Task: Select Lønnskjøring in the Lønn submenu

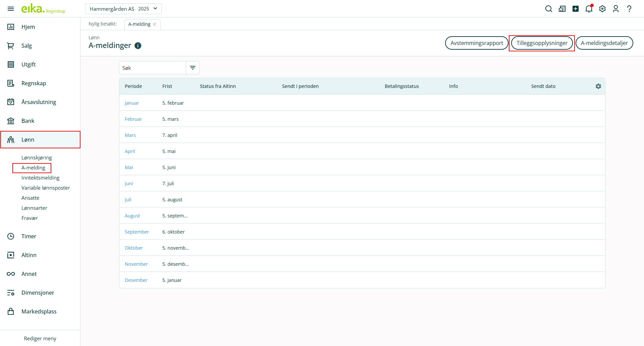Action: (37, 158)
